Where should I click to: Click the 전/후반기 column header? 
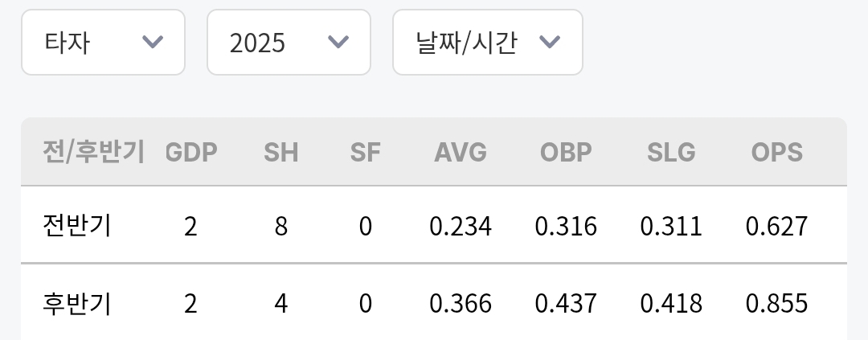pyautogui.click(x=93, y=152)
